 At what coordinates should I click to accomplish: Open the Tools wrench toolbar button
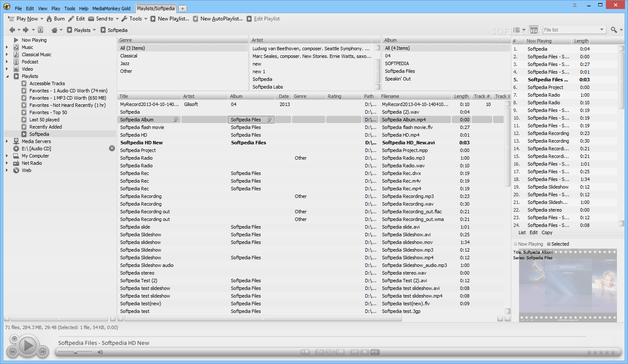132,19
